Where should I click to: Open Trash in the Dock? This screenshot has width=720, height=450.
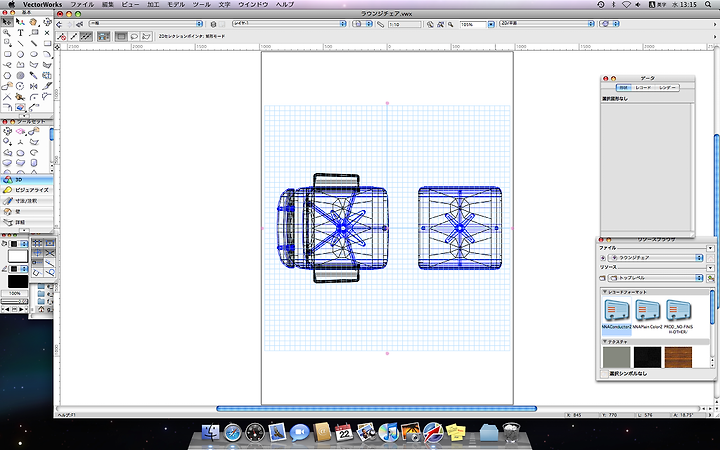point(511,433)
